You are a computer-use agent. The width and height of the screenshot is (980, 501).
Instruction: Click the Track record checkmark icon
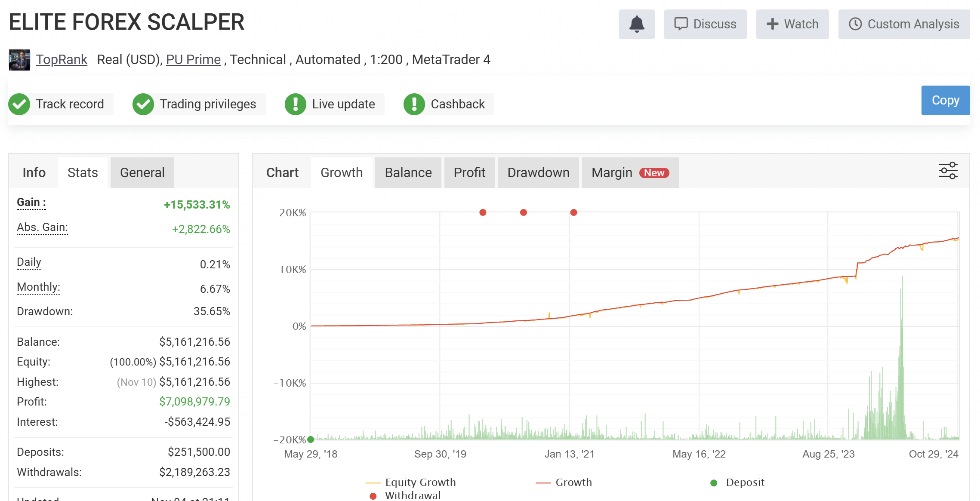(19, 104)
